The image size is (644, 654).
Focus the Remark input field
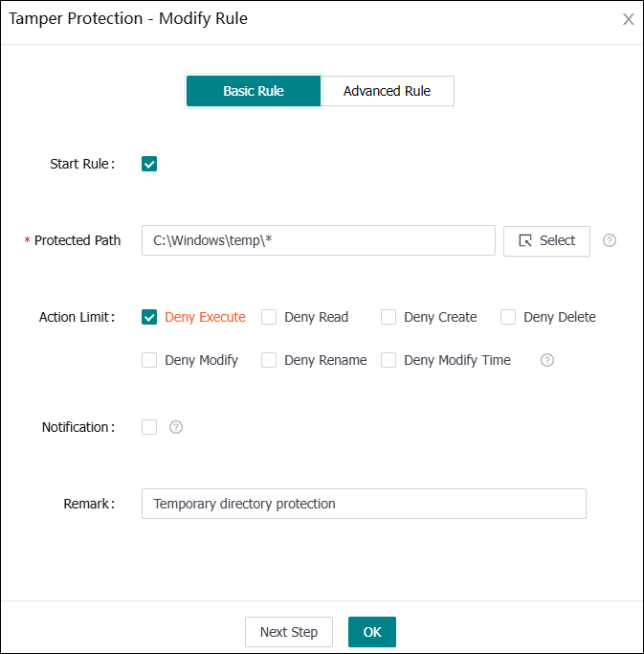click(x=364, y=504)
